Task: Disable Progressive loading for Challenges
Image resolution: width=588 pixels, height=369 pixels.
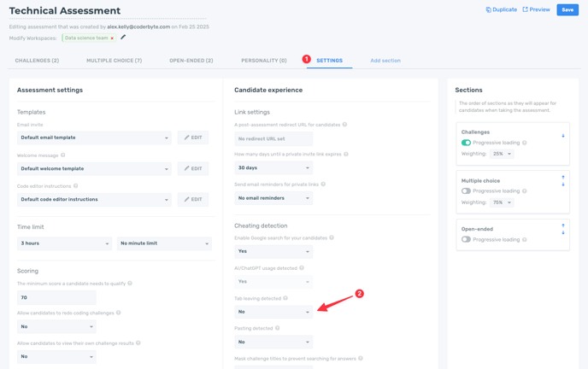Action: coord(467,143)
